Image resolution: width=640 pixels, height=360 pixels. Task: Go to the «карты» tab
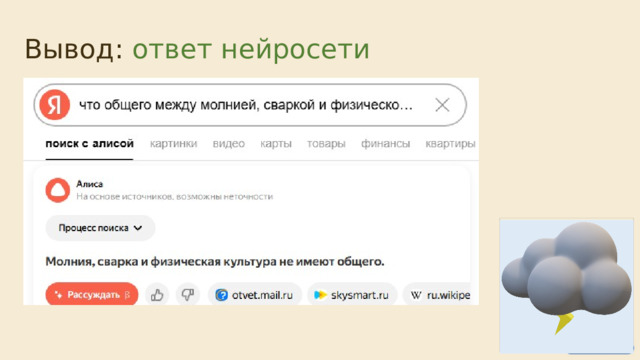[276, 144]
